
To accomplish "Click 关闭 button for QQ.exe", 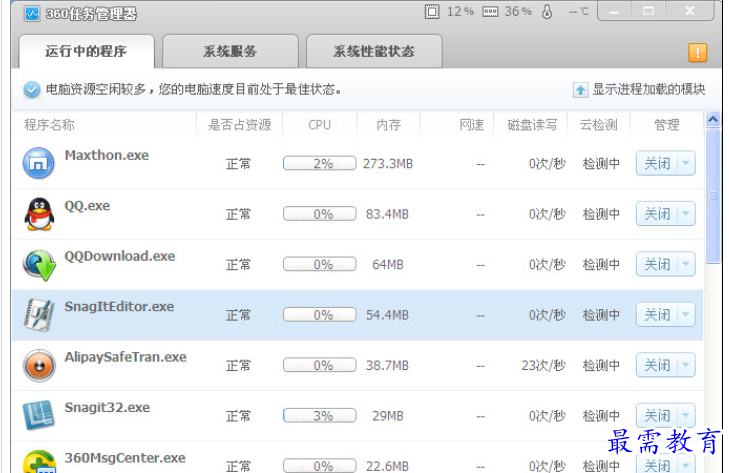I will click(657, 214).
